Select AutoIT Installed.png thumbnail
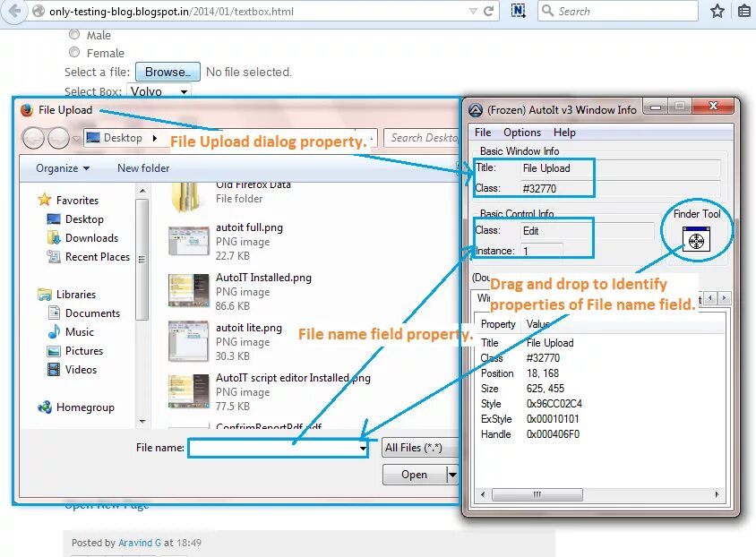Image resolution: width=756 pixels, height=557 pixels. [x=188, y=290]
